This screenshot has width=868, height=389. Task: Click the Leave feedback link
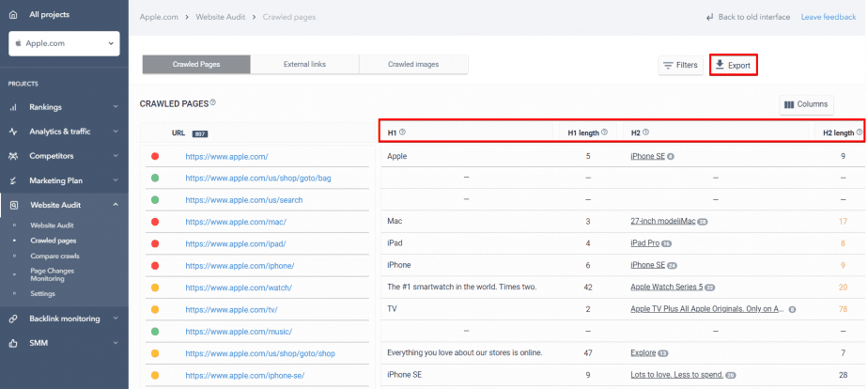point(829,17)
